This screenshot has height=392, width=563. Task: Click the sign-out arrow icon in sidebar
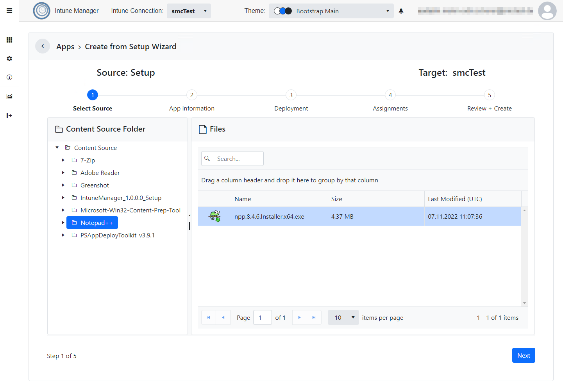pos(9,116)
